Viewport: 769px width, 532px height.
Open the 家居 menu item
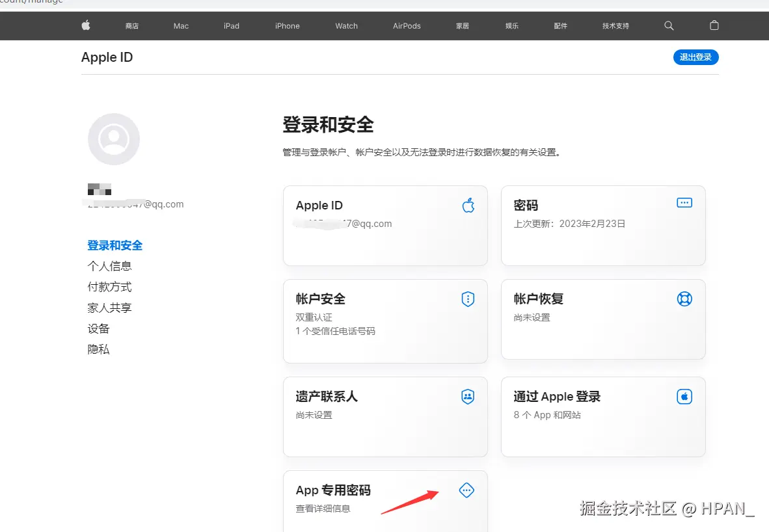[463, 26]
